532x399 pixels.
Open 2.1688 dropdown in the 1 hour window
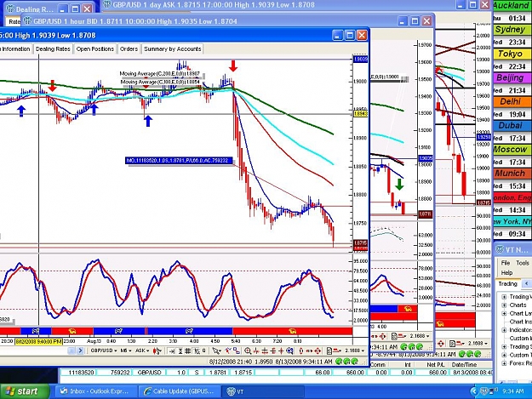pos(420,336)
